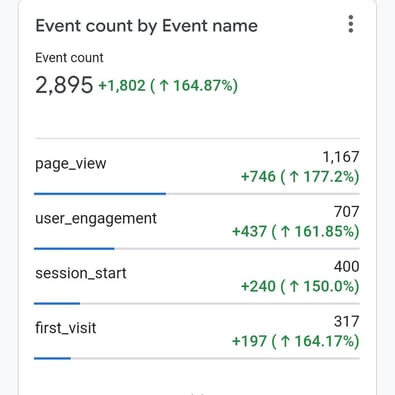The image size is (395, 395).
Task: Open the first_visit event row
Action: pos(197,332)
